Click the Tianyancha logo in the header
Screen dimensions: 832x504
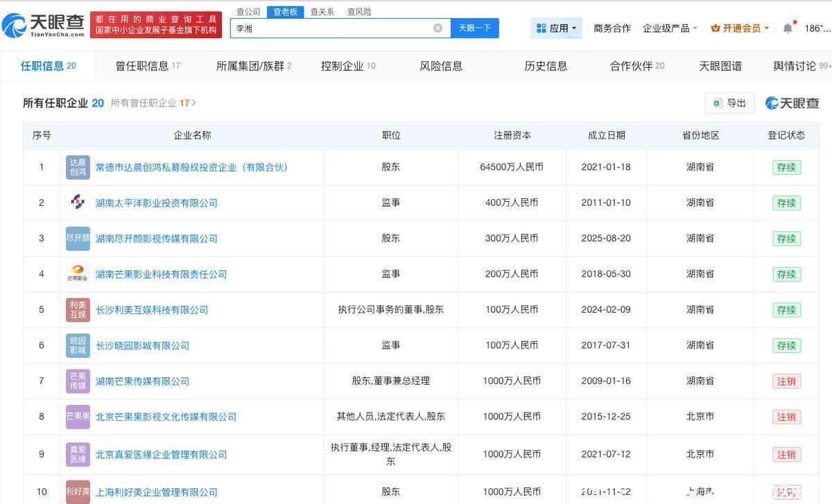point(43,26)
